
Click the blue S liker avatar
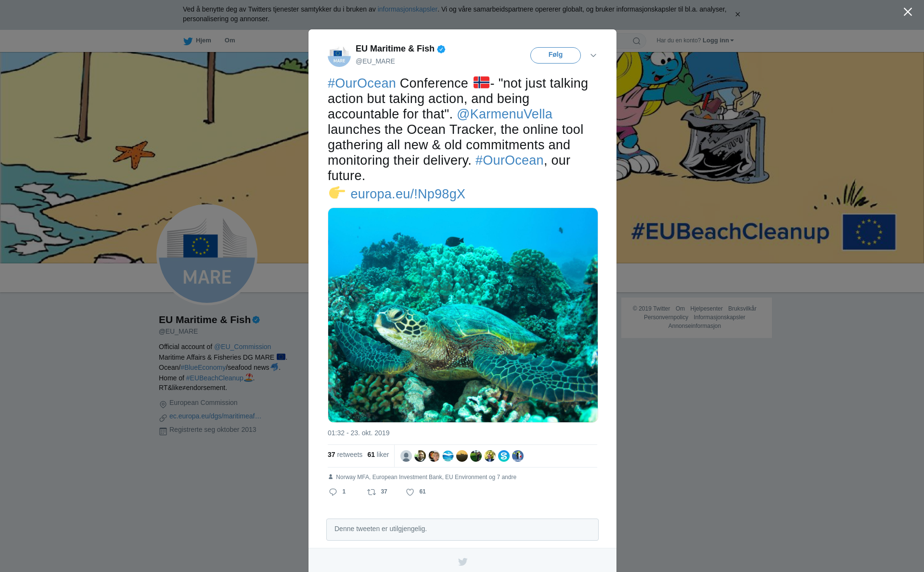(x=504, y=456)
